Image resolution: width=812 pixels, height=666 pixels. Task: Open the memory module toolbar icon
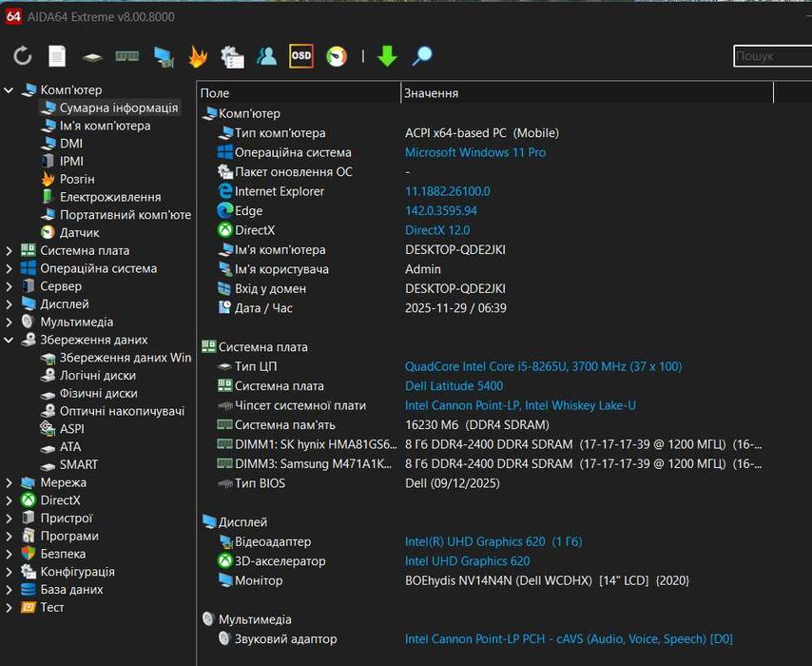(x=126, y=56)
